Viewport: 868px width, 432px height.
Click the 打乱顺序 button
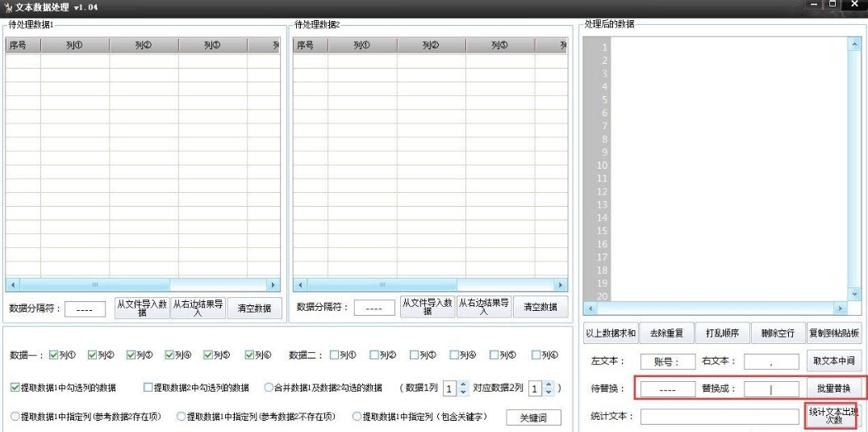pos(723,333)
